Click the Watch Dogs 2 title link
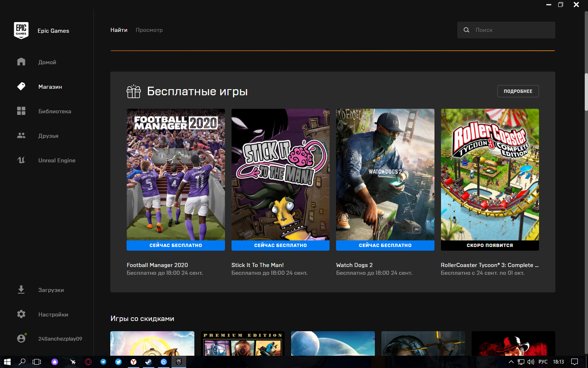Image resolution: width=588 pixels, height=368 pixels. click(354, 265)
